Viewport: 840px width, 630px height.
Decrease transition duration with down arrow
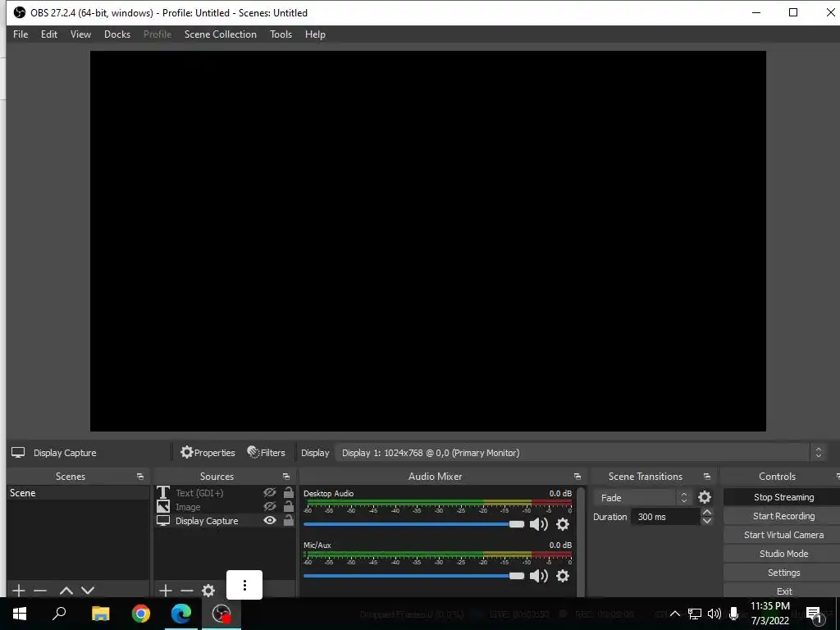click(x=707, y=521)
